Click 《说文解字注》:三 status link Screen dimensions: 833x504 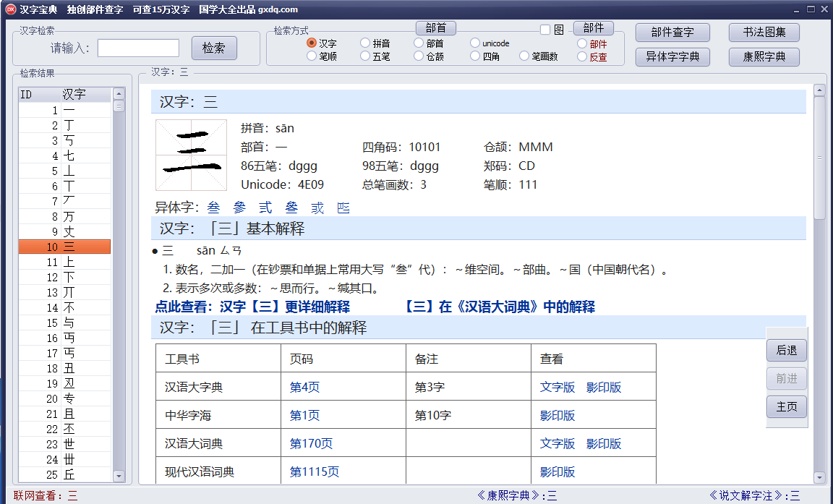[x=754, y=496]
